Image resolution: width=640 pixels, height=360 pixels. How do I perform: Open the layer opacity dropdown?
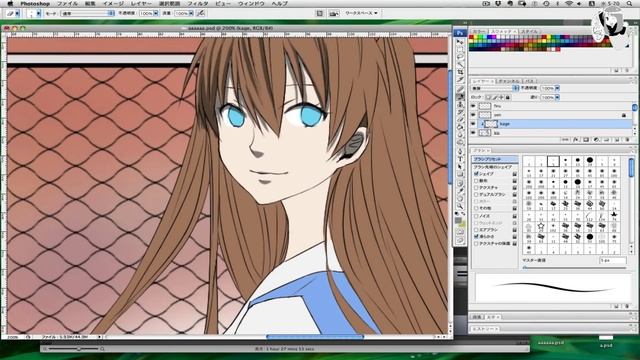(x=557, y=88)
